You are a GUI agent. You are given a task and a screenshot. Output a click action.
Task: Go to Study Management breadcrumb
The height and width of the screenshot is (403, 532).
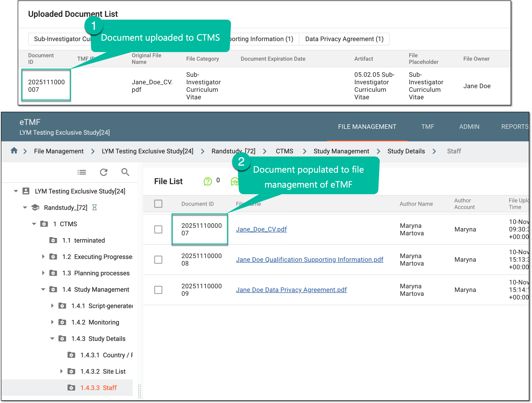(x=341, y=151)
